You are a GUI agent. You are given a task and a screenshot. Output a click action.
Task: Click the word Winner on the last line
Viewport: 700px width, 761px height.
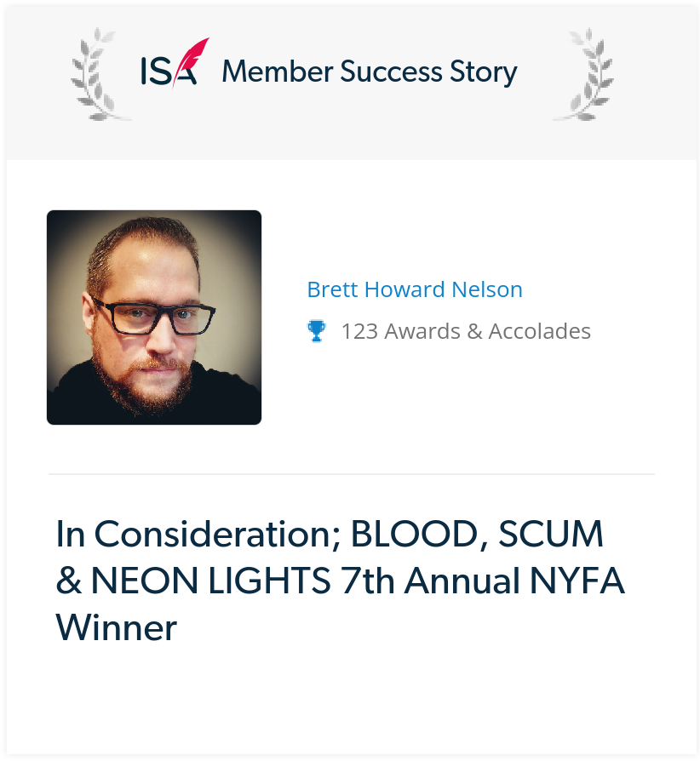(x=117, y=627)
